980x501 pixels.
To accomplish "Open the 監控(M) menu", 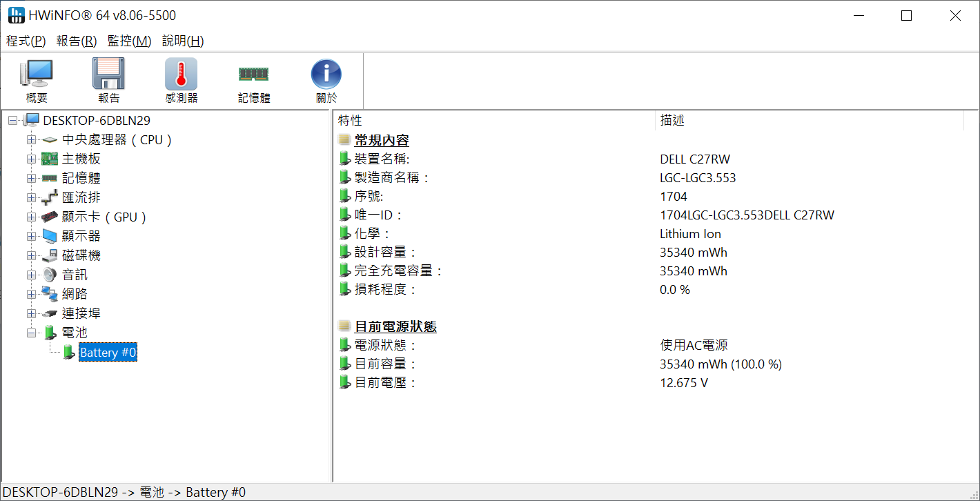I will (129, 41).
